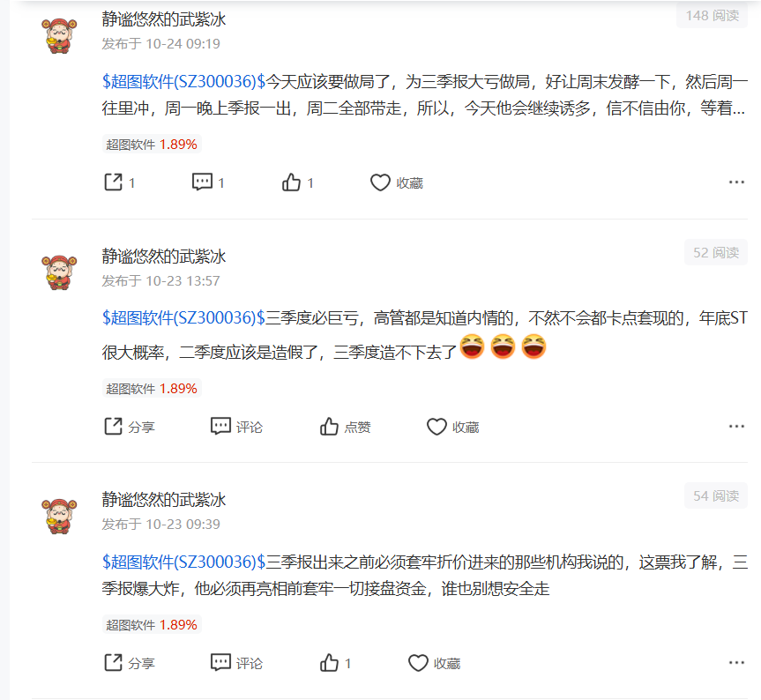761x700 pixels.
Task: Open more options for 10-23 09:39 post
Action: tap(736, 663)
